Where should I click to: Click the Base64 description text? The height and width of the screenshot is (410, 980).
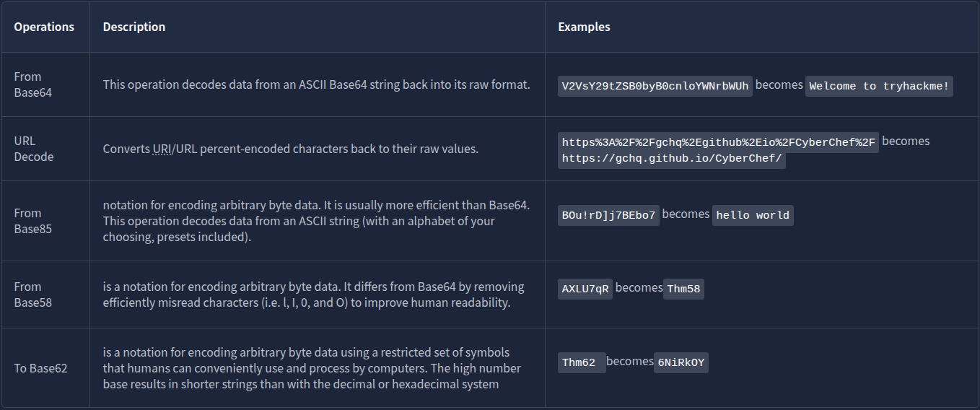tap(316, 84)
